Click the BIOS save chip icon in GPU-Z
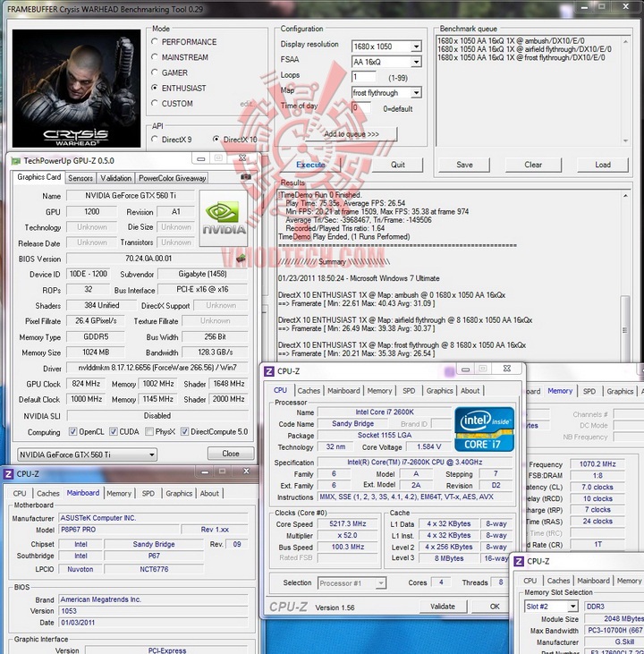This screenshot has height=654, width=644. [241, 259]
